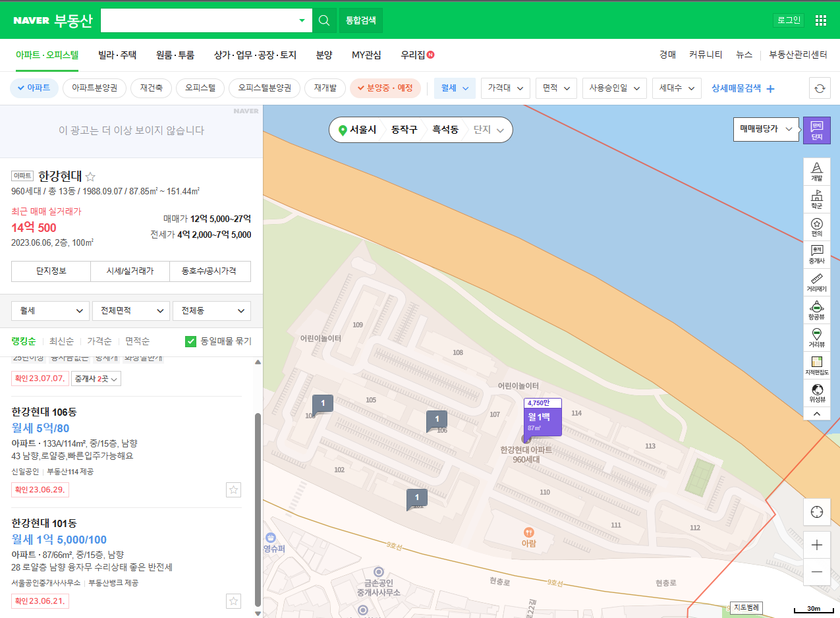
Task: Click the map marker near building 108
Action: pyautogui.click(x=322, y=404)
